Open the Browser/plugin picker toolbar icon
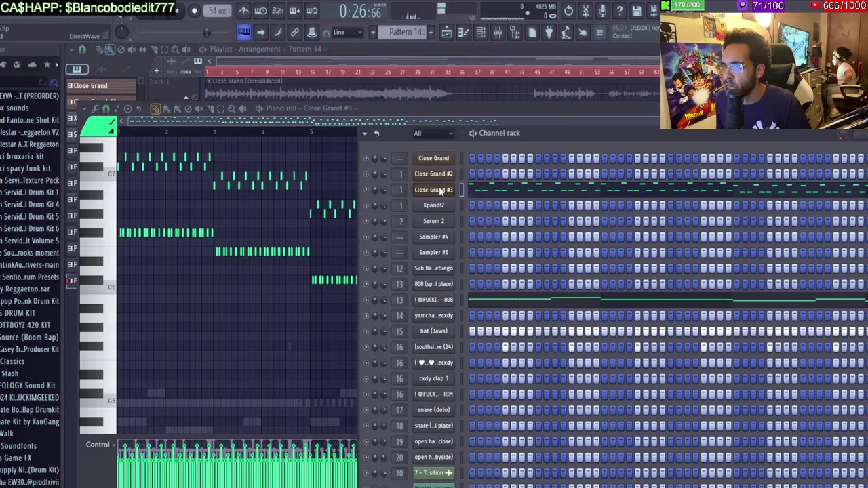 [515, 32]
